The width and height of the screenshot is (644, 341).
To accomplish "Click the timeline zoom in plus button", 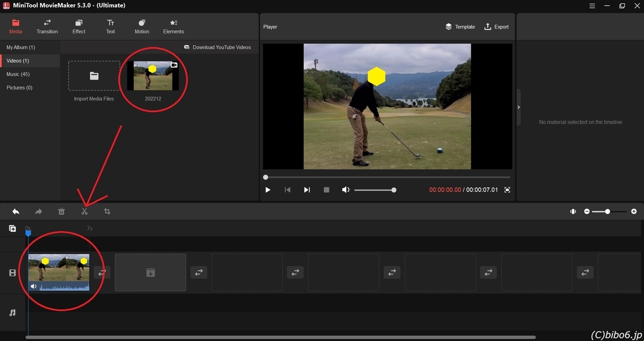I will point(634,212).
